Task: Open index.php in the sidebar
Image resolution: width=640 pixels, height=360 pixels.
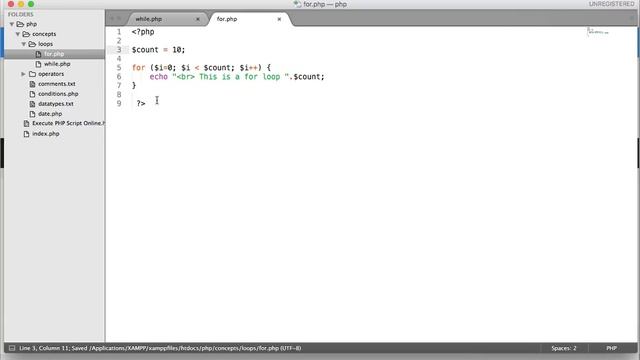Action: click(x=46, y=134)
